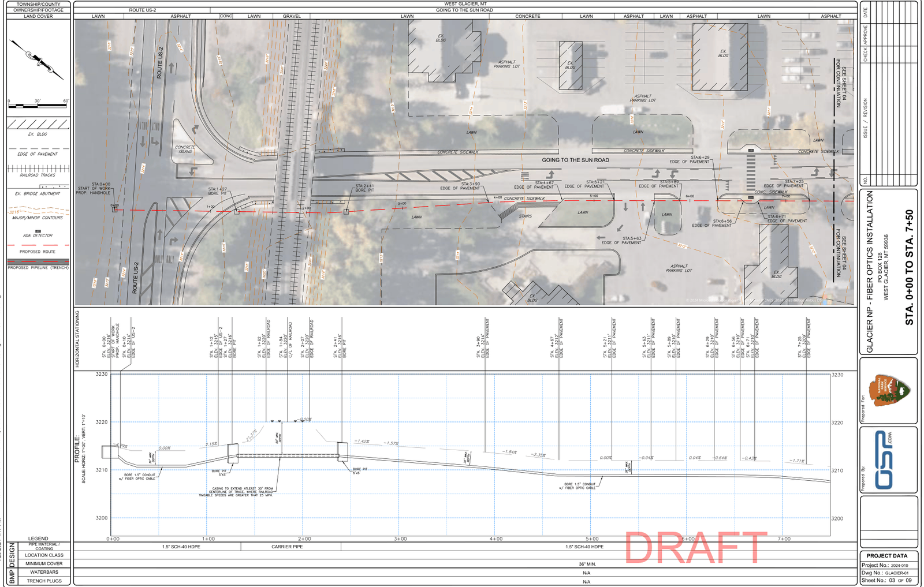
Task: Click the 'WEST GLACIER, MT' header cell
Action: point(465,4)
